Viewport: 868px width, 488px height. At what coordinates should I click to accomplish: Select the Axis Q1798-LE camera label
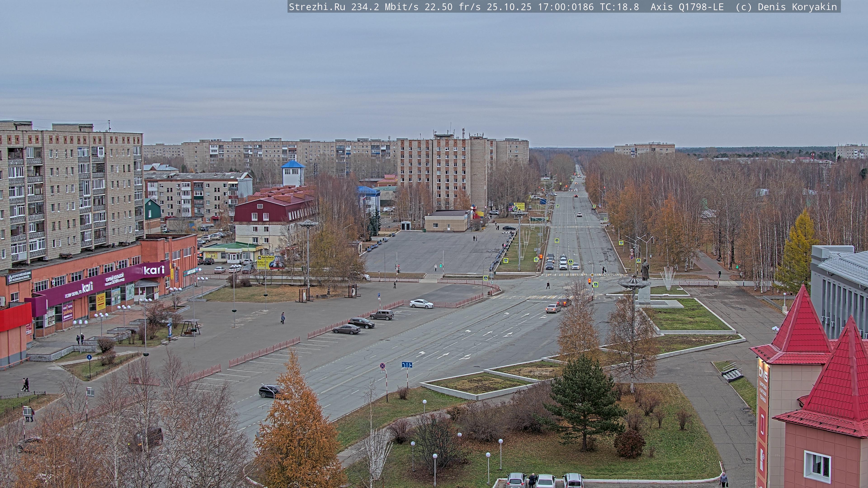[x=687, y=7]
